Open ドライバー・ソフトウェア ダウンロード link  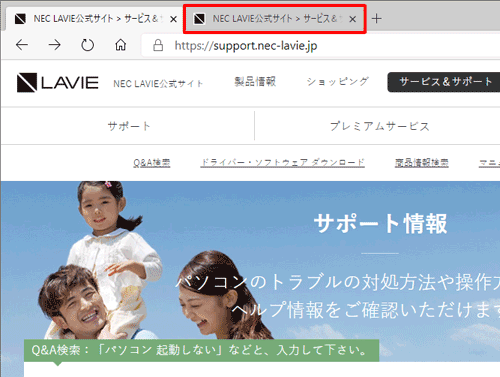(282, 163)
